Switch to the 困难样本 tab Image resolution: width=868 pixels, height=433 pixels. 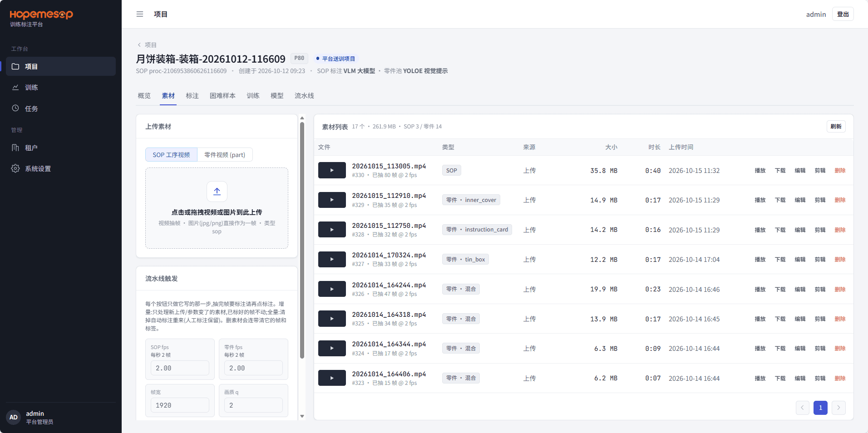tap(222, 96)
